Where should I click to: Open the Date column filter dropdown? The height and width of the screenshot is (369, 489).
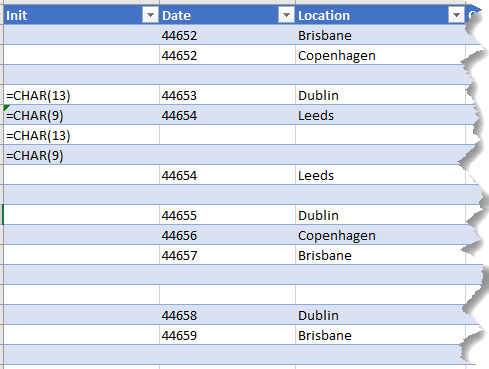[286, 15]
